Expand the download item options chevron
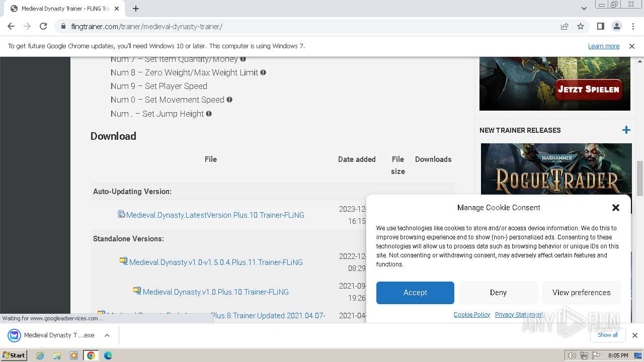 point(107,335)
